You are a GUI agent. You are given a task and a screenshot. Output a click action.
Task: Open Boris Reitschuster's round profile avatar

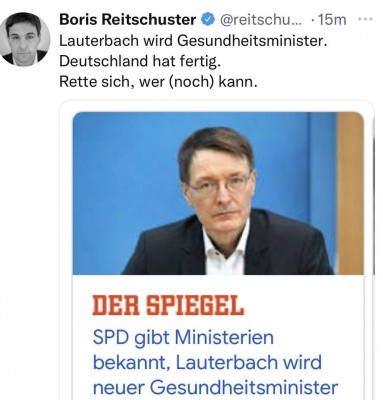[24, 40]
